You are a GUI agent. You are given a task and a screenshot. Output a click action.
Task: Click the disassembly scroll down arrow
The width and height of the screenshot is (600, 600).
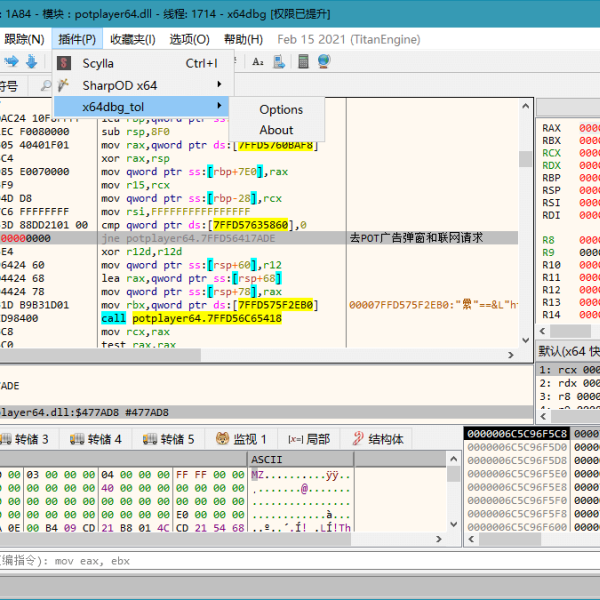pyautogui.click(x=525, y=340)
